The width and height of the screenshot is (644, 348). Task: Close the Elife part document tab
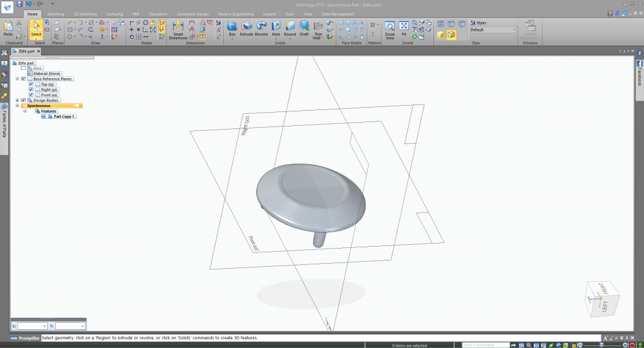click(38, 51)
